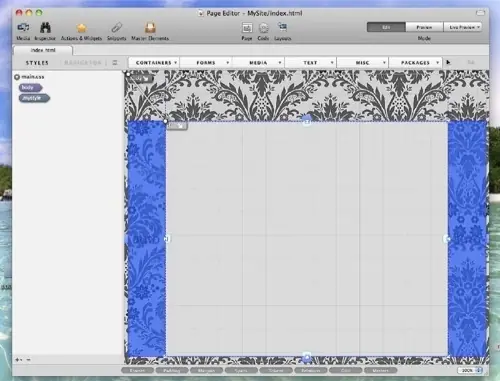The image size is (500, 381).
Task: Select the Navigator panel tab
Action: [x=83, y=63]
